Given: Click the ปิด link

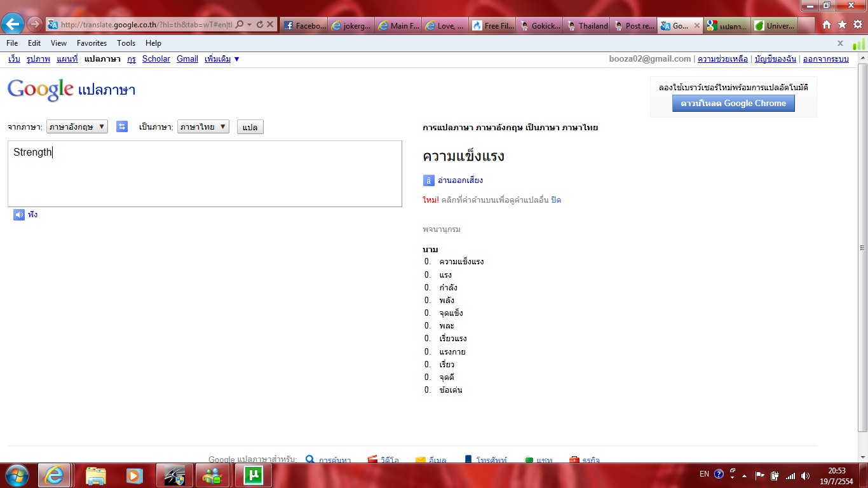Looking at the screenshot, I should [556, 200].
